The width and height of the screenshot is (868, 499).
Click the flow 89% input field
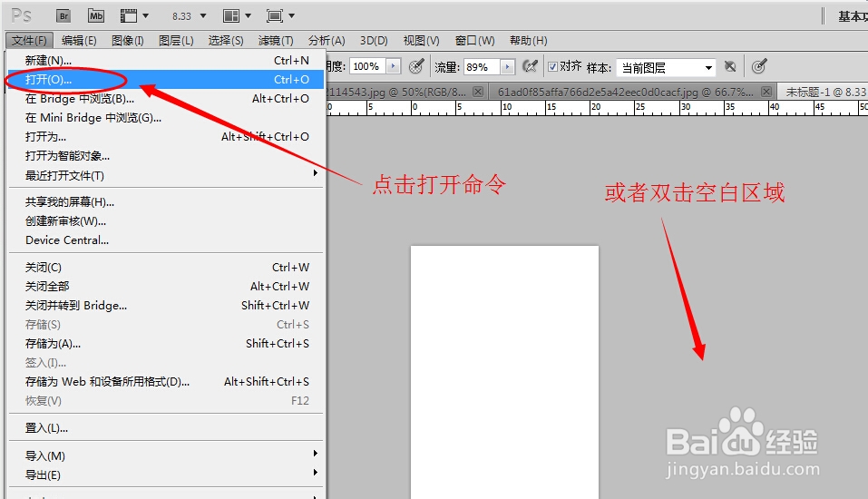coord(482,67)
